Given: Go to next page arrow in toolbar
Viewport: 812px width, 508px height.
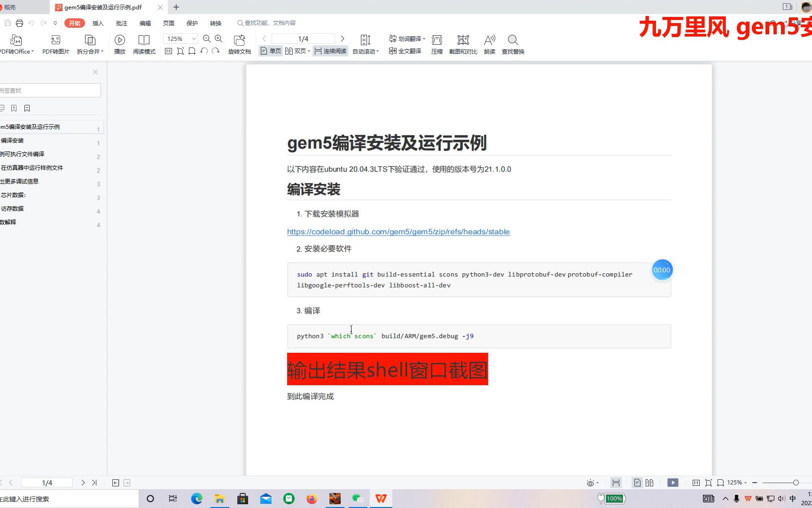Looking at the screenshot, I should click(343, 39).
